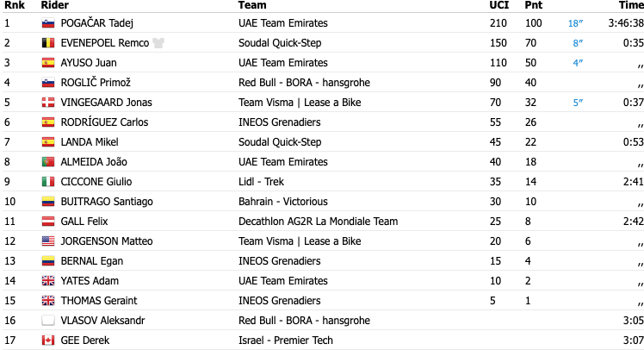Select the Pnt column header
Screen dimensions: 644x350
(534, 5)
